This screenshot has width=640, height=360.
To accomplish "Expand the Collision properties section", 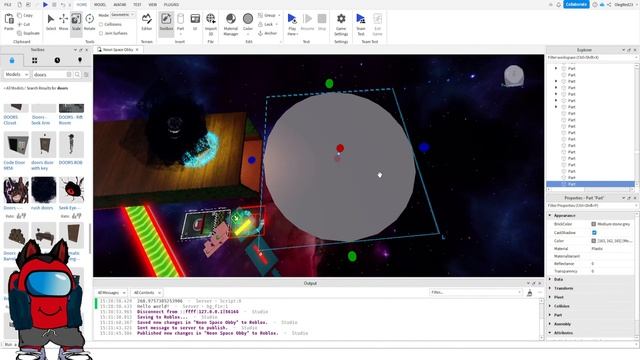I will click(550, 306).
